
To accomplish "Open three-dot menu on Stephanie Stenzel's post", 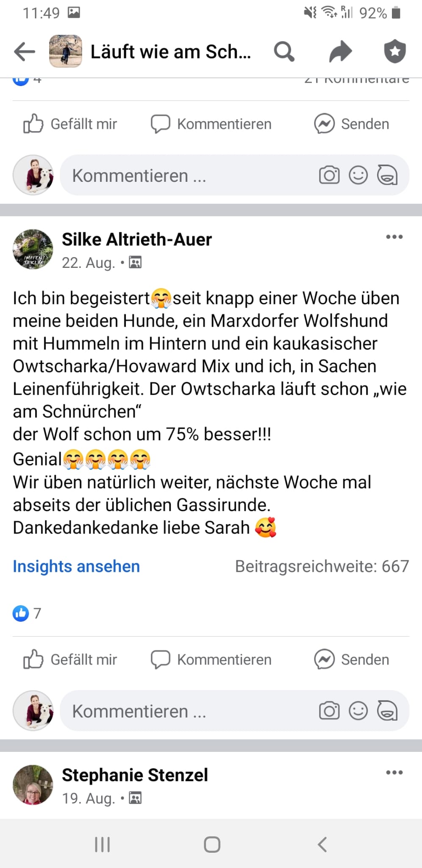I will click(x=394, y=772).
